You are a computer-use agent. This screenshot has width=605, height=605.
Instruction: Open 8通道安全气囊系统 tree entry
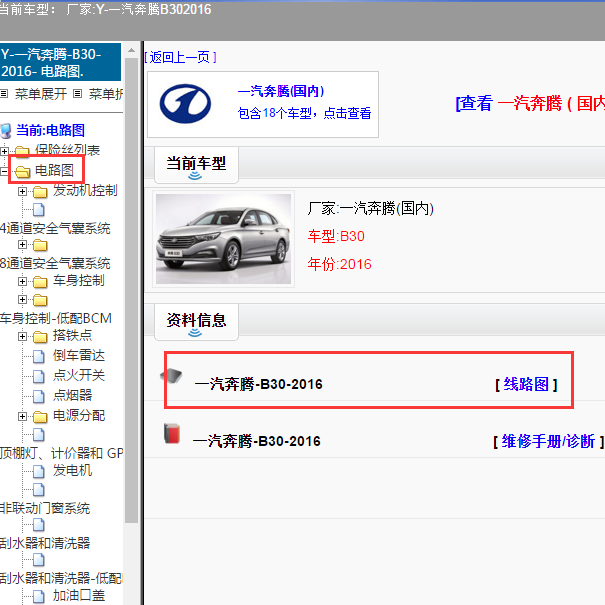55,264
